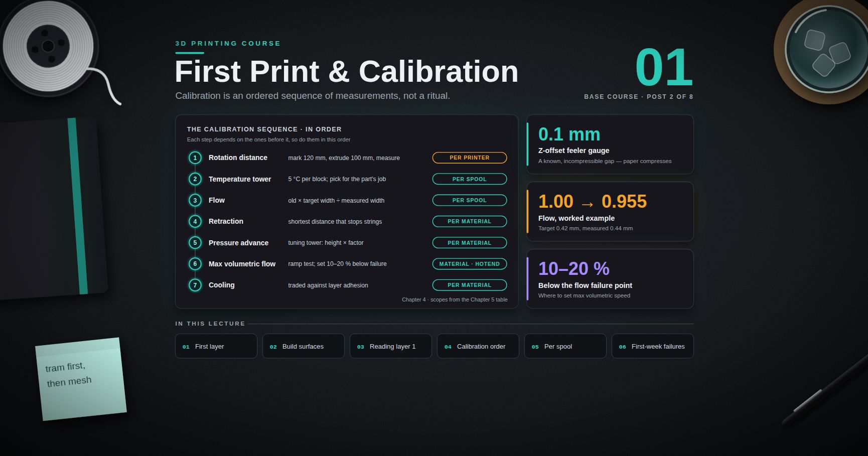Click the step 1 circle beside Rotation distance
The image size is (868, 456).
pos(195,158)
